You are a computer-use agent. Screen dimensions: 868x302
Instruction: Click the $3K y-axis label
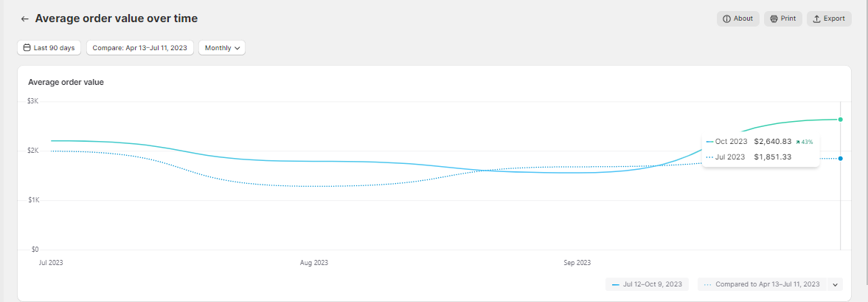pyautogui.click(x=33, y=100)
